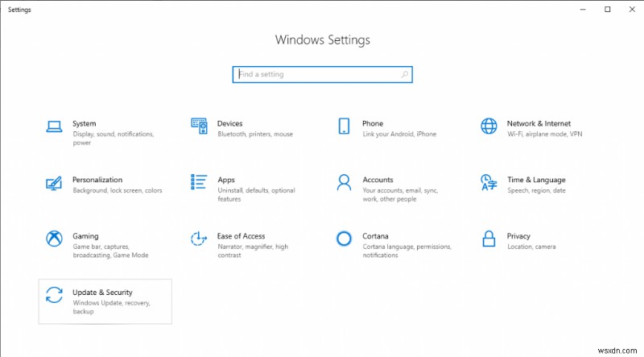The image size is (644, 357).
Task: Click 'Your accounts, email, sync' description
Action: (400, 194)
